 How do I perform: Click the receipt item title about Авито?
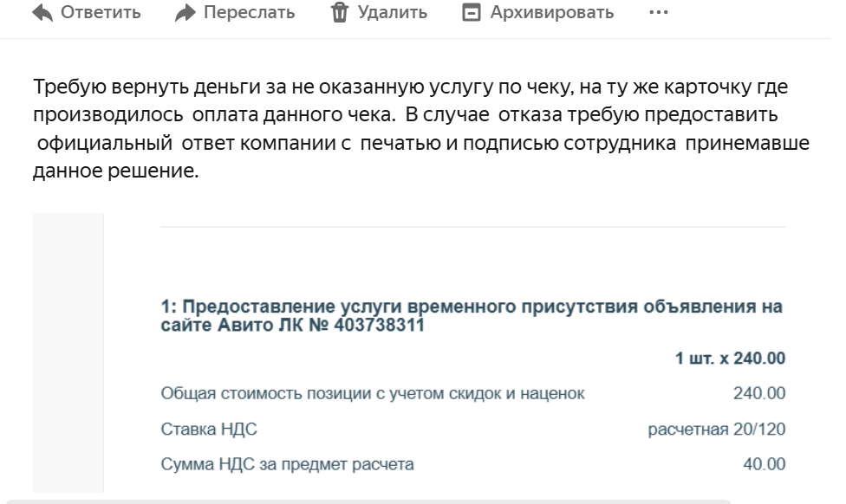pos(472,316)
